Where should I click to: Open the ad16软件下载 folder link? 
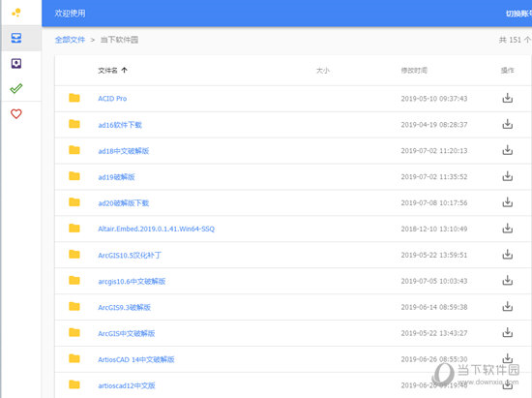(120, 125)
